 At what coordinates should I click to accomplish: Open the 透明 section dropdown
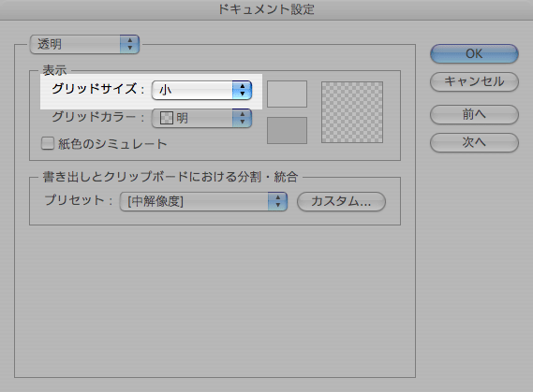tap(84, 44)
